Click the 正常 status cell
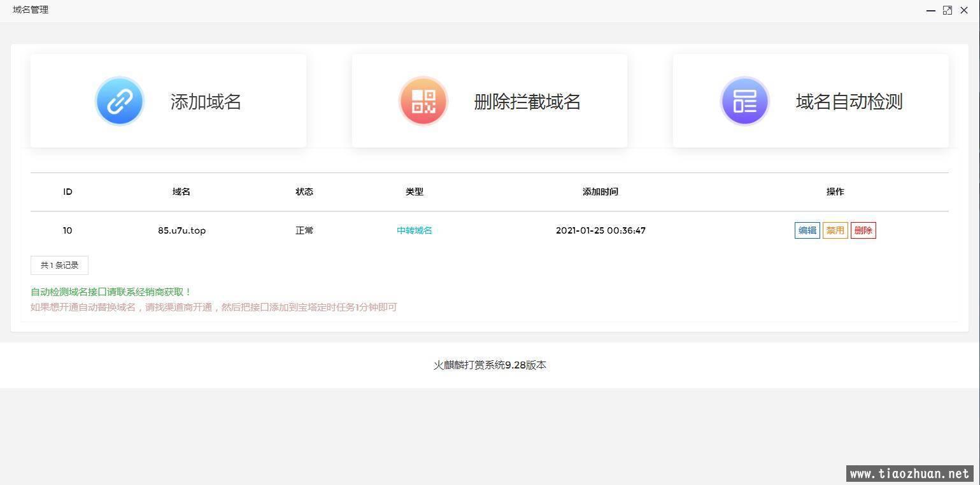The height and width of the screenshot is (485, 980). [304, 230]
